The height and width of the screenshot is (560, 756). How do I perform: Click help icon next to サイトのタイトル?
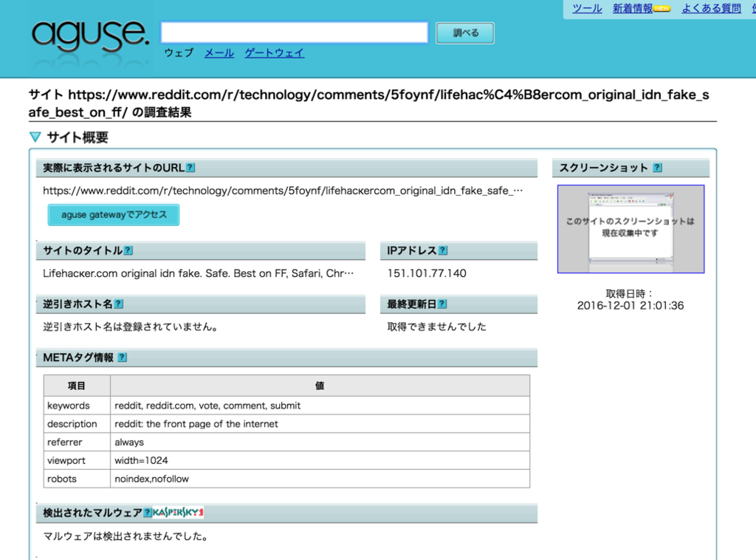[x=128, y=250]
